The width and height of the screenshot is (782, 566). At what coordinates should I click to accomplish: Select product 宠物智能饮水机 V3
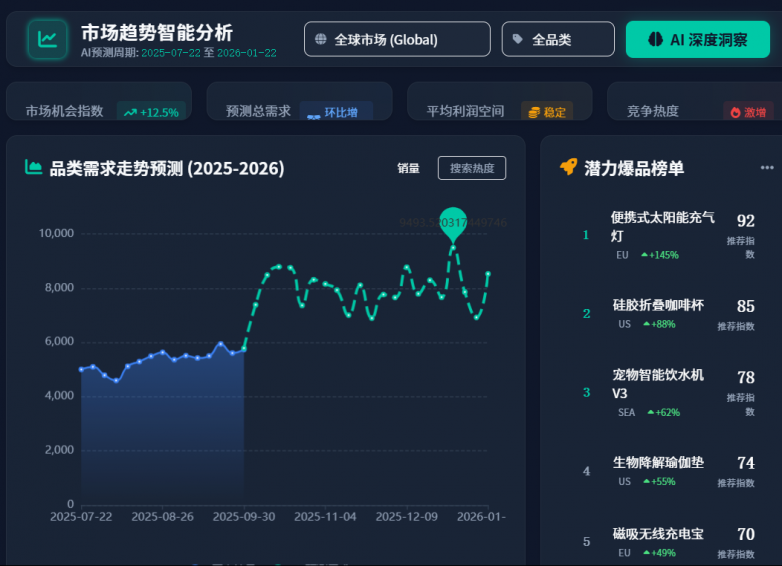point(658,384)
